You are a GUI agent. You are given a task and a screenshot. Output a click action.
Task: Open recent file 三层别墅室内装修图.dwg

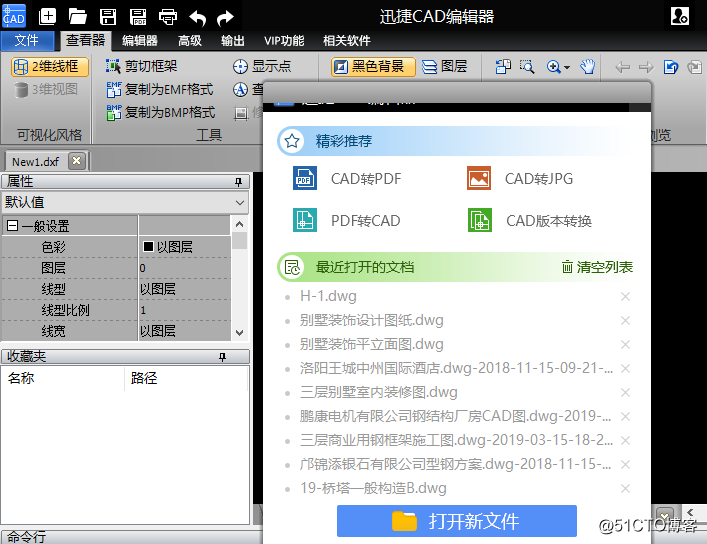tap(378, 392)
